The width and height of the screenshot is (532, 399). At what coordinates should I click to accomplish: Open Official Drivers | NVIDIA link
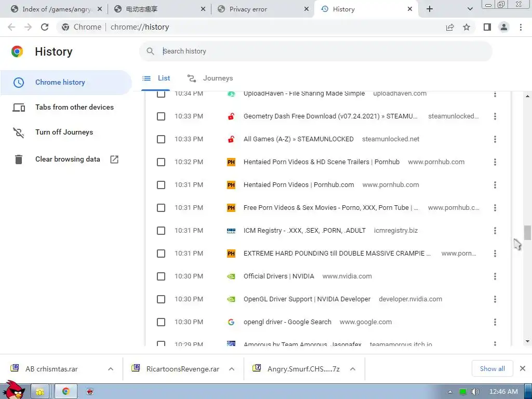(279, 276)
